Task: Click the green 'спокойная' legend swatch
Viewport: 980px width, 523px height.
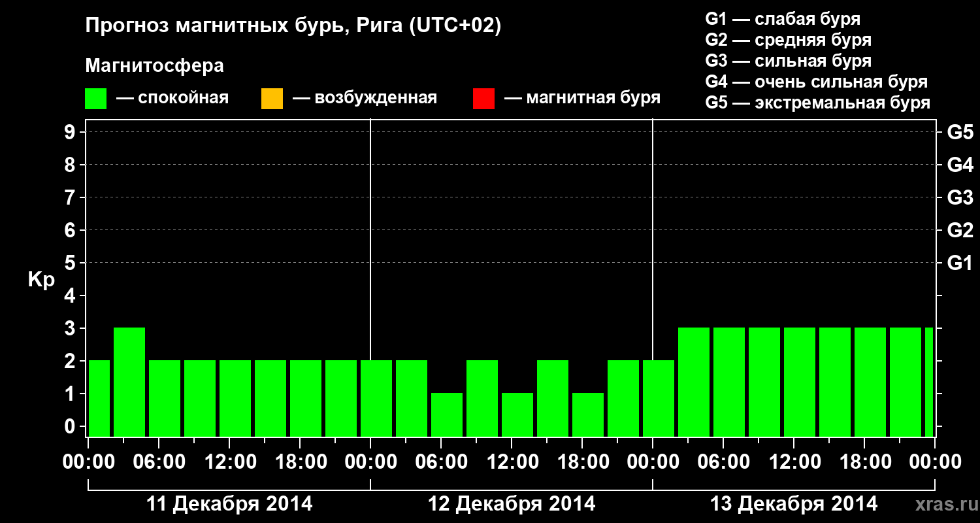Action: (96, 99)
